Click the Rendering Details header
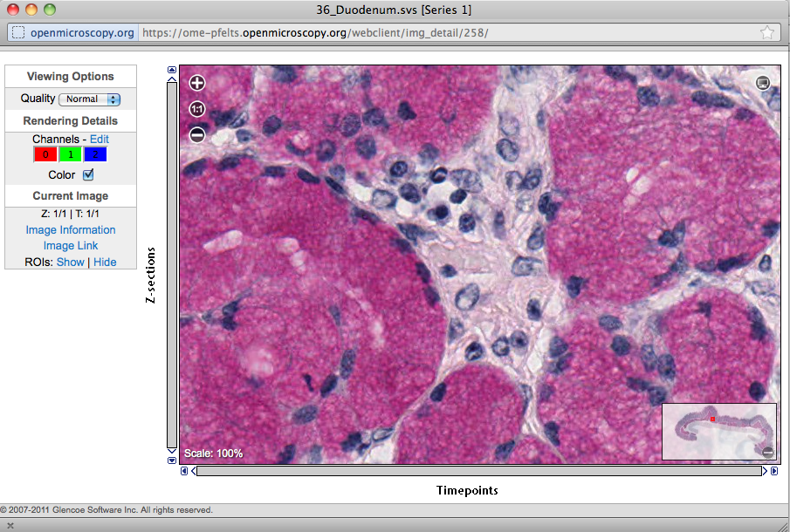The image size is (790, 532). coord(71,121)
